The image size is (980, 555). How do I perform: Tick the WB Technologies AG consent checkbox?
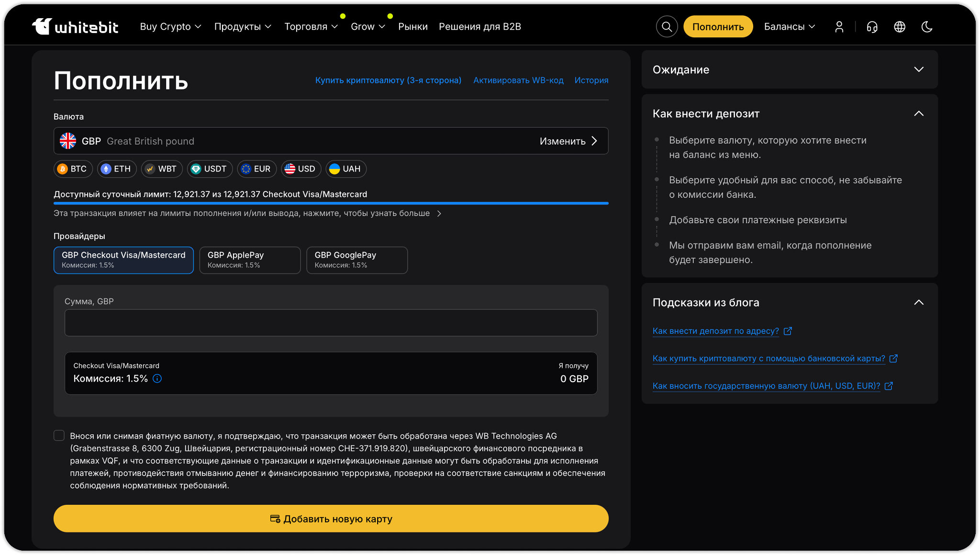[x=59, y=435]
